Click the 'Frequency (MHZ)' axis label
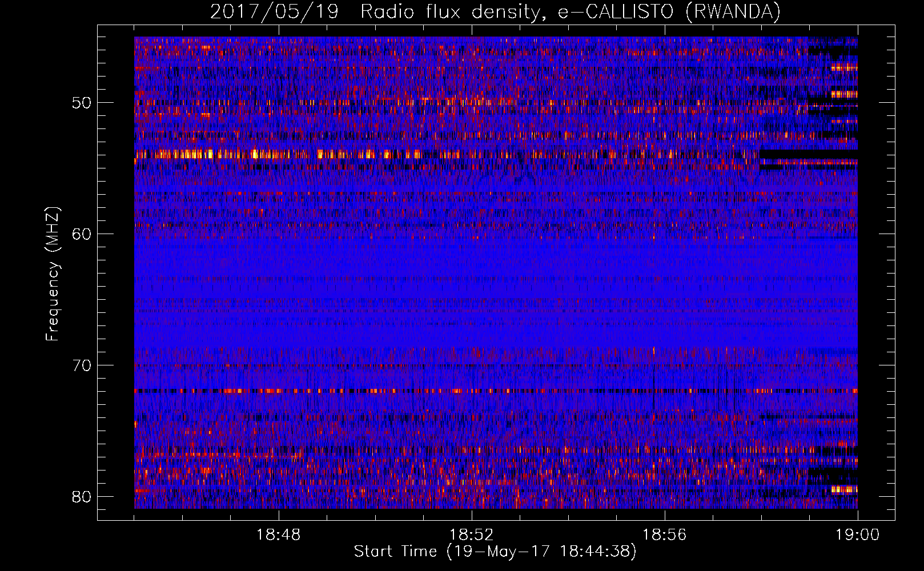924x571 pixels. 53,274
